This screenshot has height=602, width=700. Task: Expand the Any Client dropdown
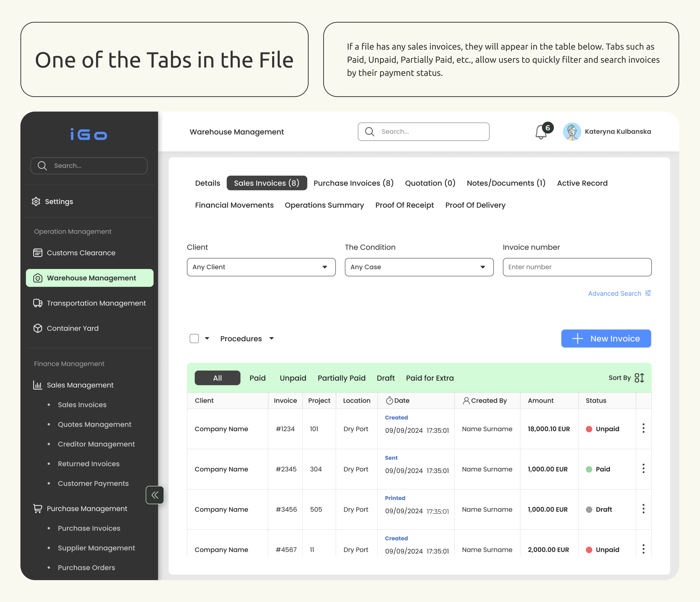click(261, 267)
